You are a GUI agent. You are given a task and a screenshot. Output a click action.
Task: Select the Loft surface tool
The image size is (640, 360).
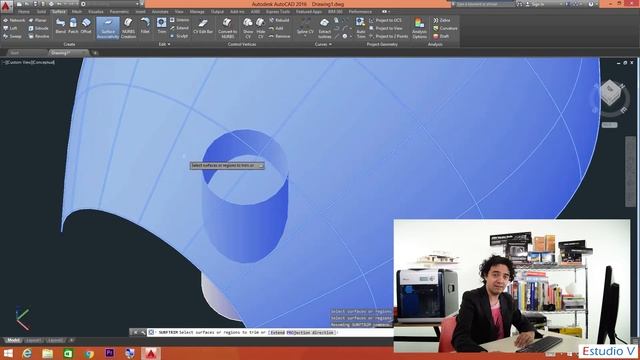click(11, 28)
